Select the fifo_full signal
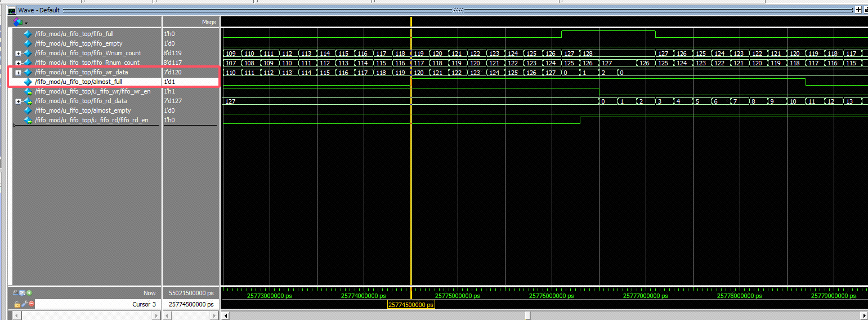This screenshot has width=868, height=320. 74,34
